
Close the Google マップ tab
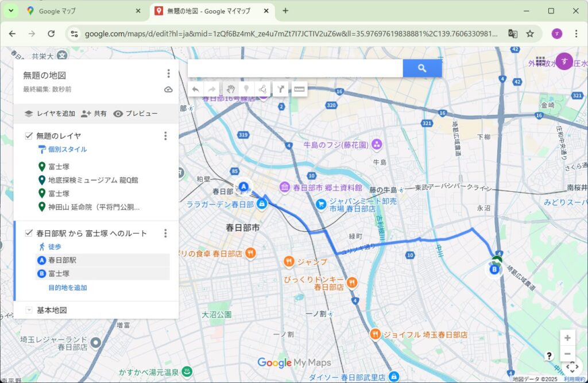138,11
